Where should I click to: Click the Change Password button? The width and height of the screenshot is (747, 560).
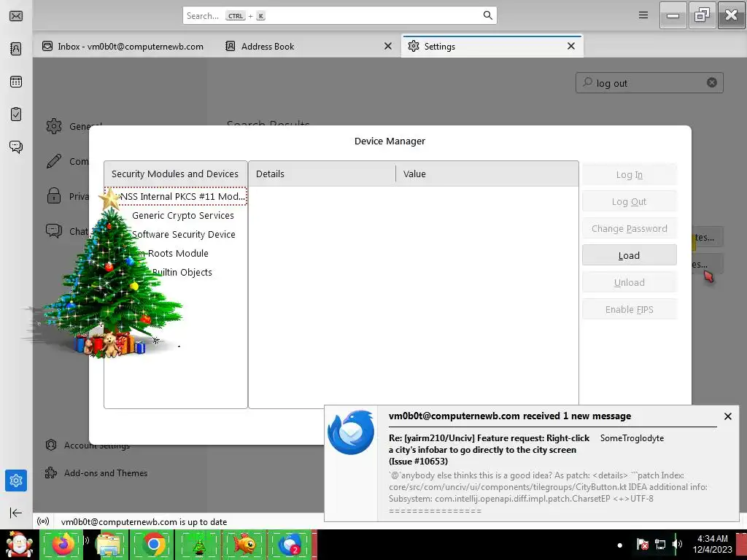pyautogui.click(x=629, y=228)
